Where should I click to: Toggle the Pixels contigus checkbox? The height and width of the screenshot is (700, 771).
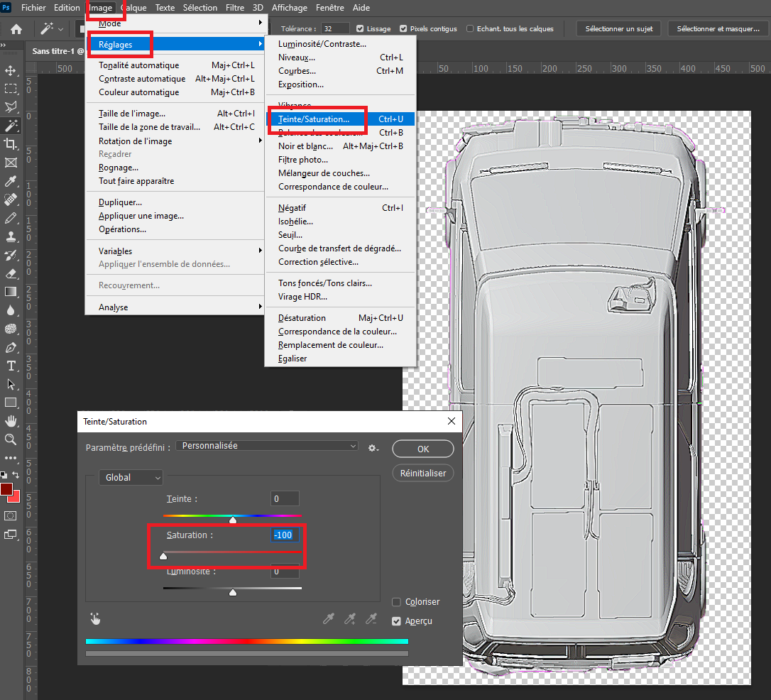[403, 29]
